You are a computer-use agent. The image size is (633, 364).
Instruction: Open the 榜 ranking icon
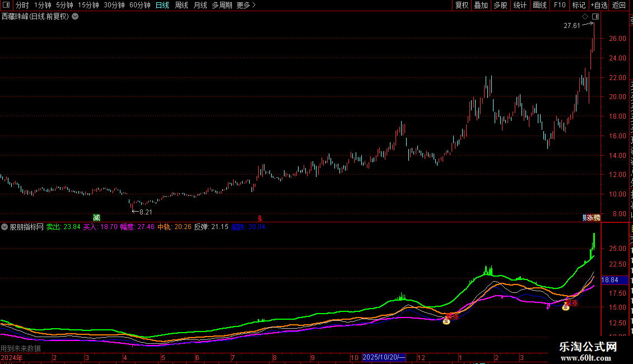597,217
